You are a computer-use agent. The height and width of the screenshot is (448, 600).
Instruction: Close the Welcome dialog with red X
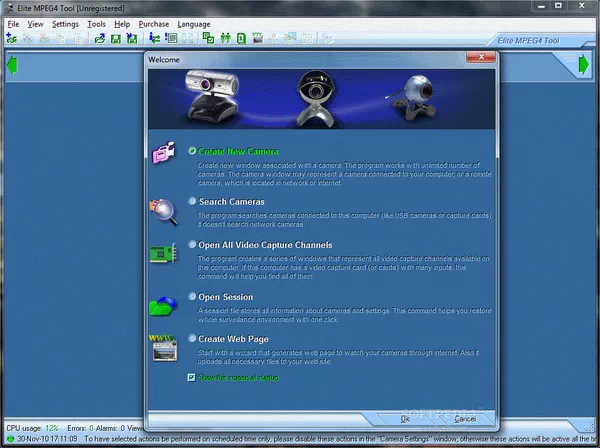(481, 57)
